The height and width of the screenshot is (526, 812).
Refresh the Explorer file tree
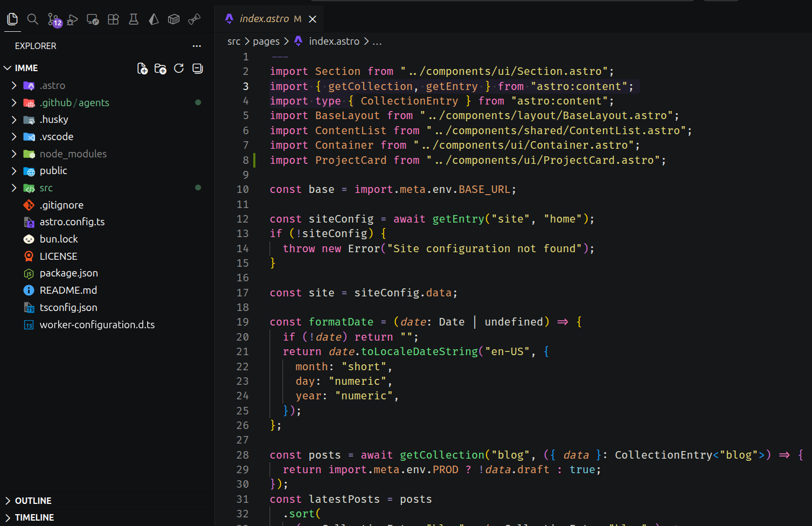point(178,68)
